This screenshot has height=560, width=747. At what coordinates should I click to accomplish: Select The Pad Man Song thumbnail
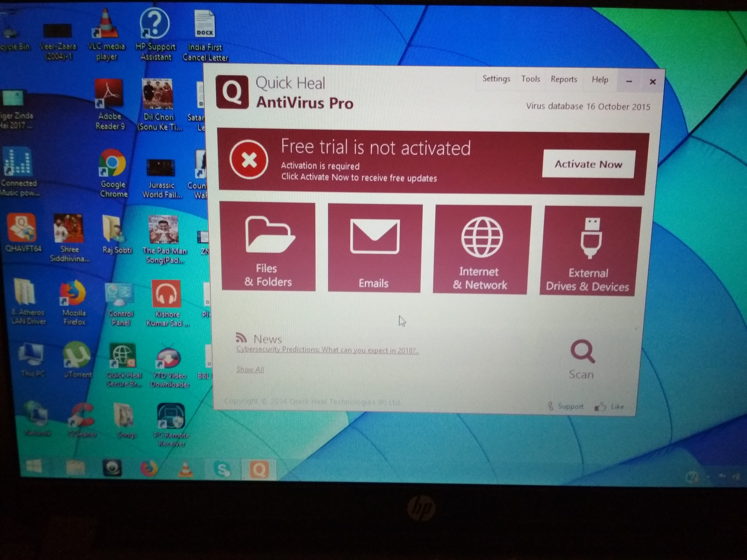(x=164, y=240)
